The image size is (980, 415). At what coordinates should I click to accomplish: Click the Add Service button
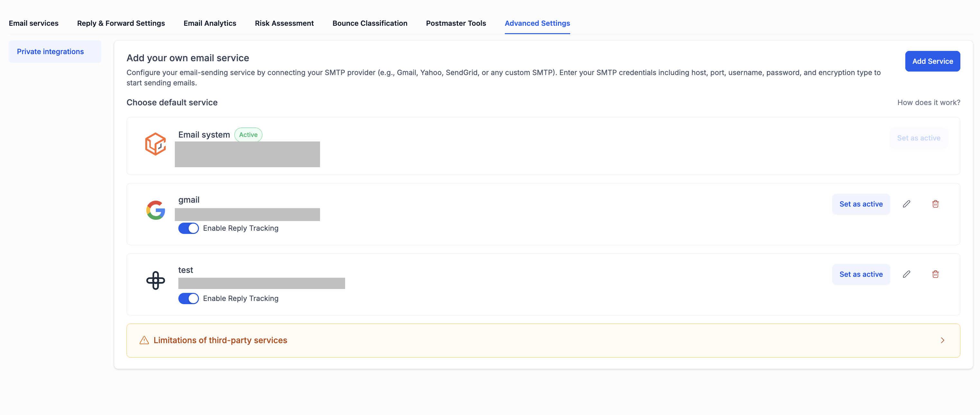point(932,61)
